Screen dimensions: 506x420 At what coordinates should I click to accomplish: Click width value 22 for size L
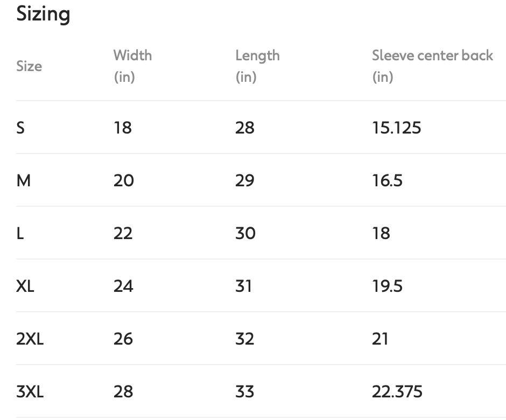pos(123,233)
